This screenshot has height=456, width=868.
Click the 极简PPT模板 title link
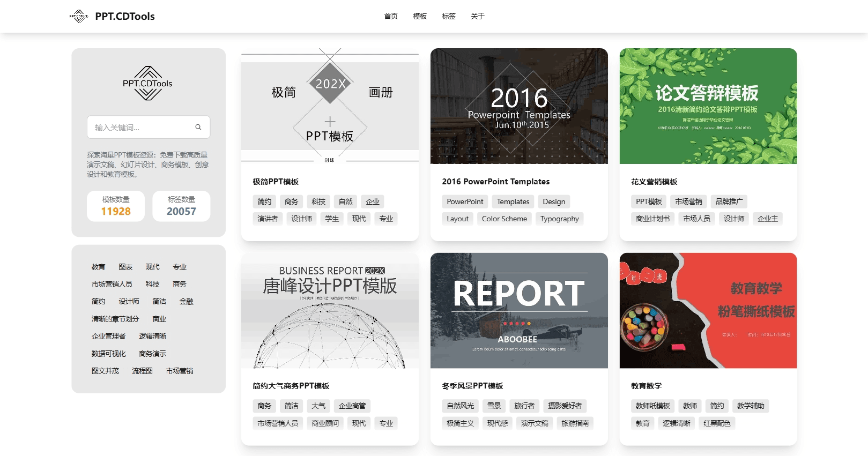[276, 182]
